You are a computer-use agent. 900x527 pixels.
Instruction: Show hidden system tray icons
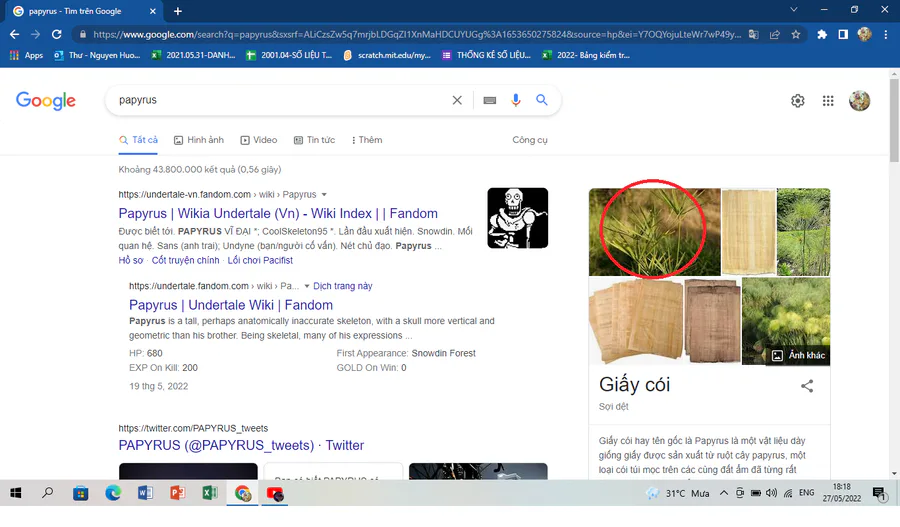724,493
